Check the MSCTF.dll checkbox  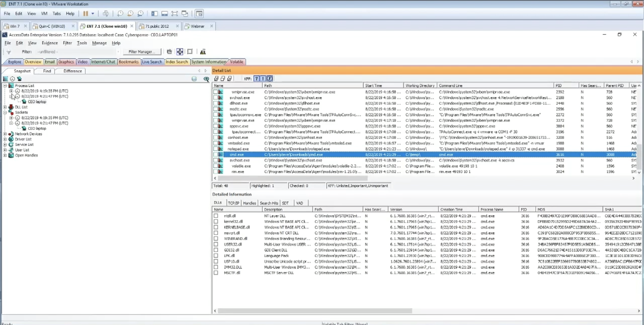tap(216, 272)
